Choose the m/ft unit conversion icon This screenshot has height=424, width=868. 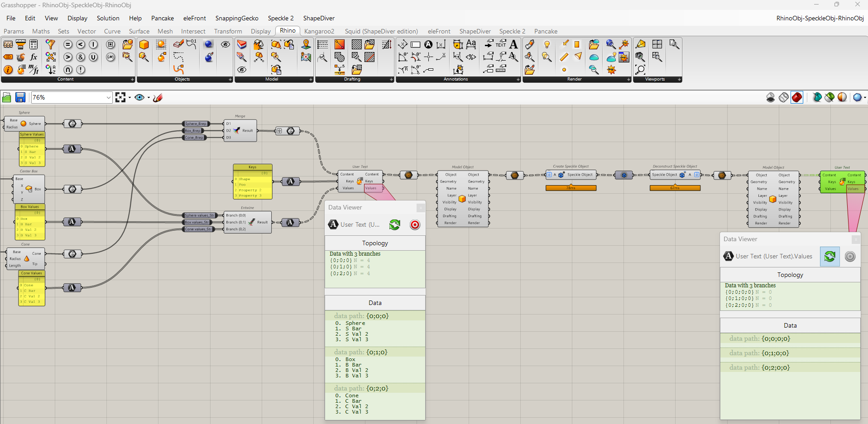pos(34,70)
